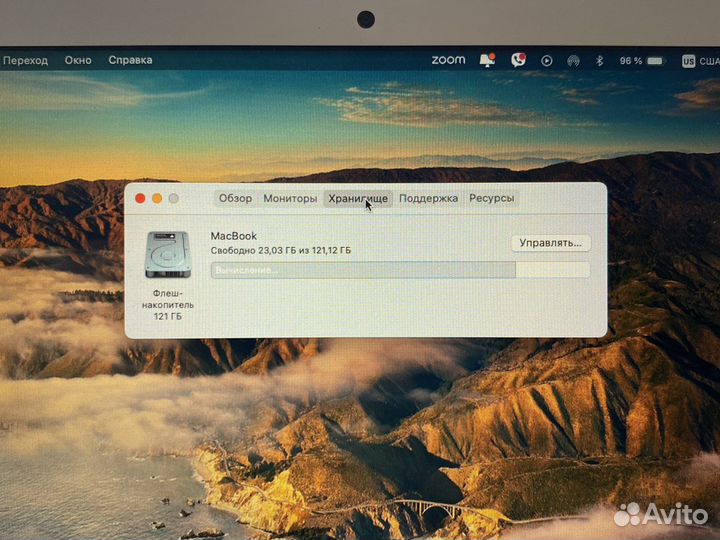Open the Переход menu

pos(25,60)
